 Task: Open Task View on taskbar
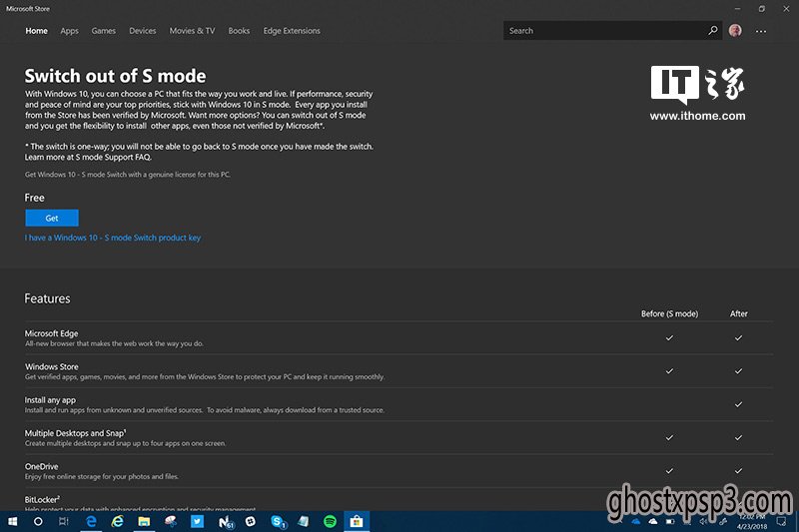[64, 521]
